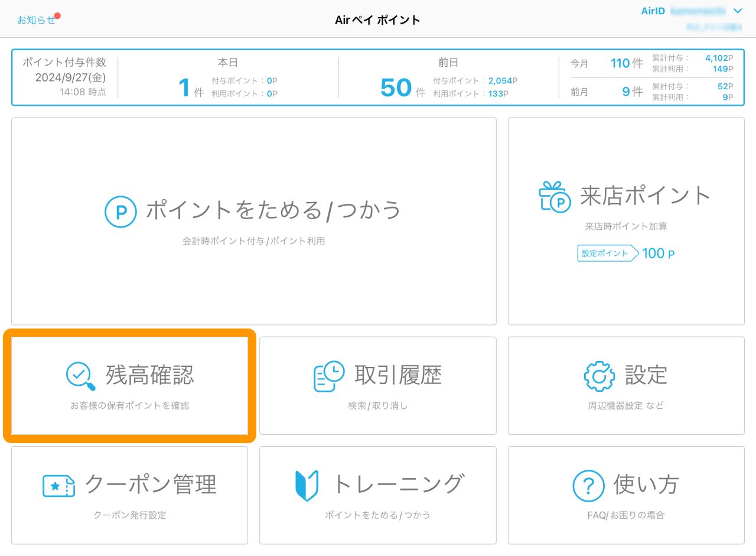Viewport: 756px width, 556px height.
Task: Click the 周辺機器設定 など subtitle
Action: (x=626, y=405)
